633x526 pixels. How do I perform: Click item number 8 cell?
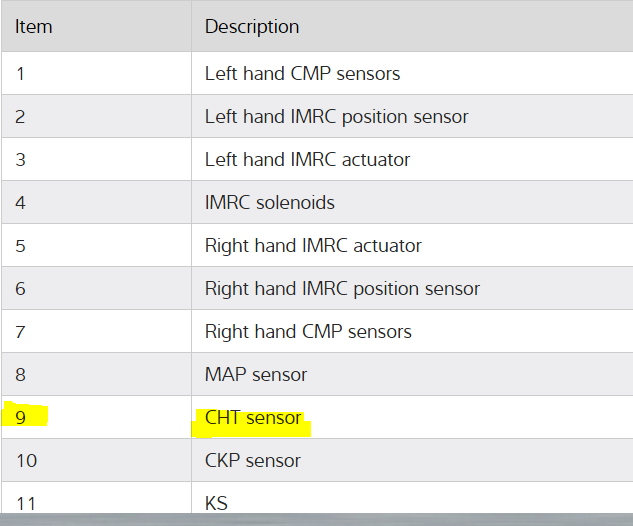pyautogui.click(x=21, y=375)
